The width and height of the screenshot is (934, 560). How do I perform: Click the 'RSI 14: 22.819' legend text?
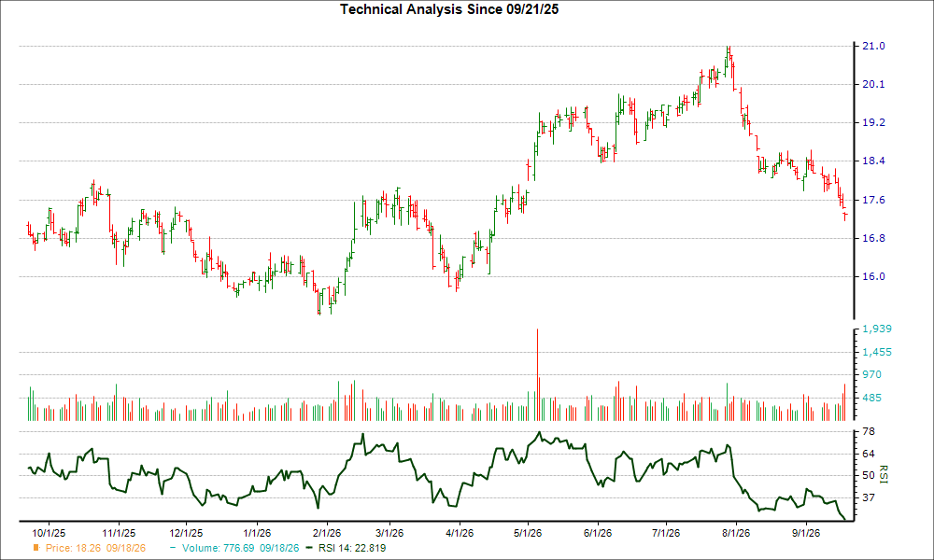[352, 548]
